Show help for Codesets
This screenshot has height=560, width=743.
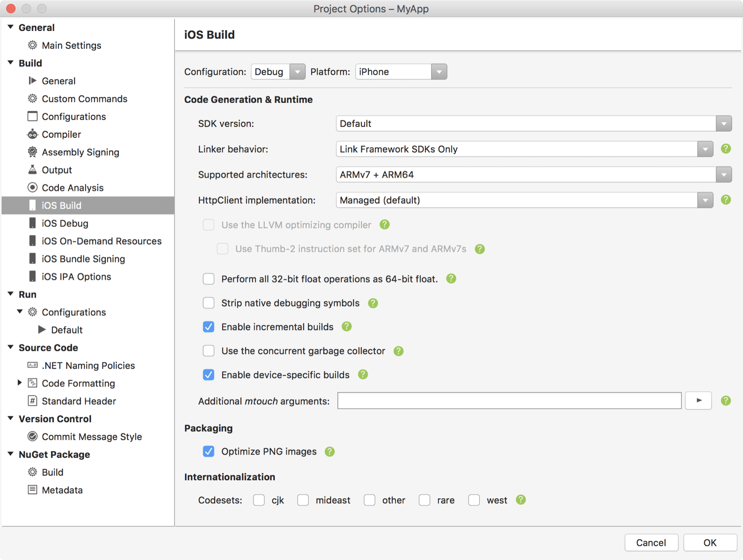[521, 500]
